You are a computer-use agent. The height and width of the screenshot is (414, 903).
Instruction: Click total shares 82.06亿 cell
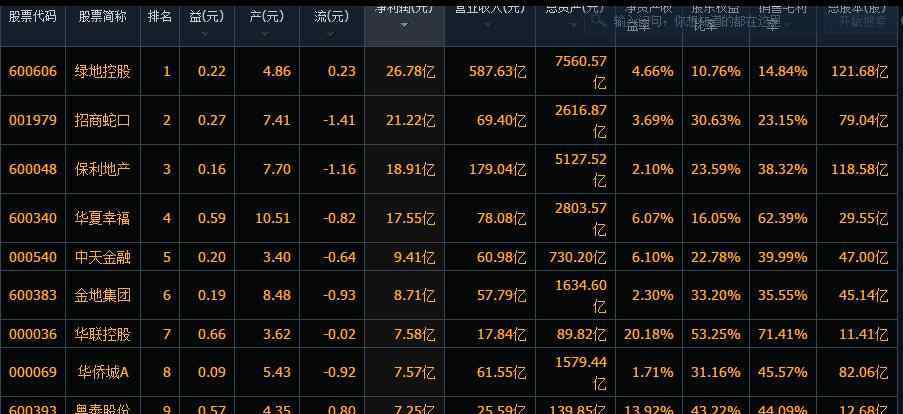click(863, 373)
